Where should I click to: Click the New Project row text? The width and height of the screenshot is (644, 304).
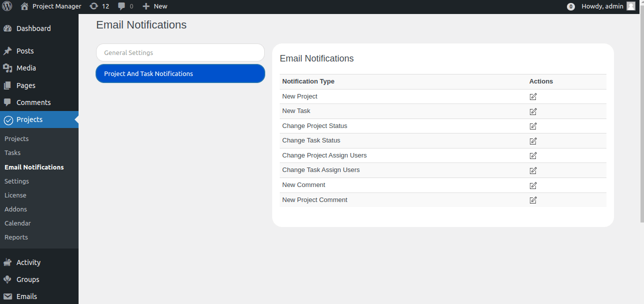point(300,96)
